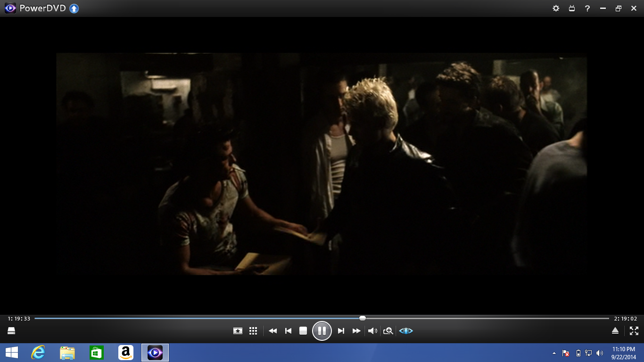Switch to full screen mode

[634, 331]
